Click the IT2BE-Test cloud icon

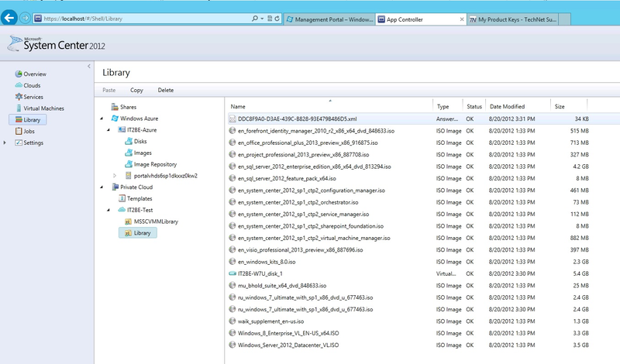click(x=122, y=210)
